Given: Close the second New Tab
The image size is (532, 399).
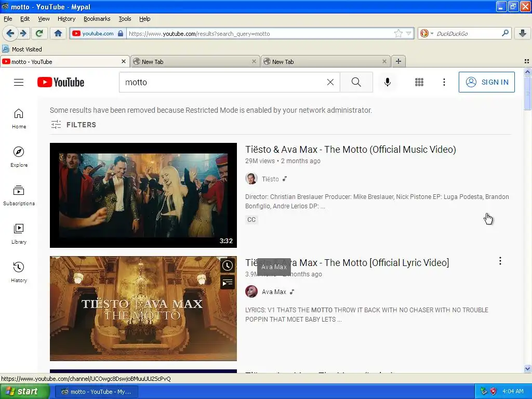Looking at the screenshot, I should (384, 61).
